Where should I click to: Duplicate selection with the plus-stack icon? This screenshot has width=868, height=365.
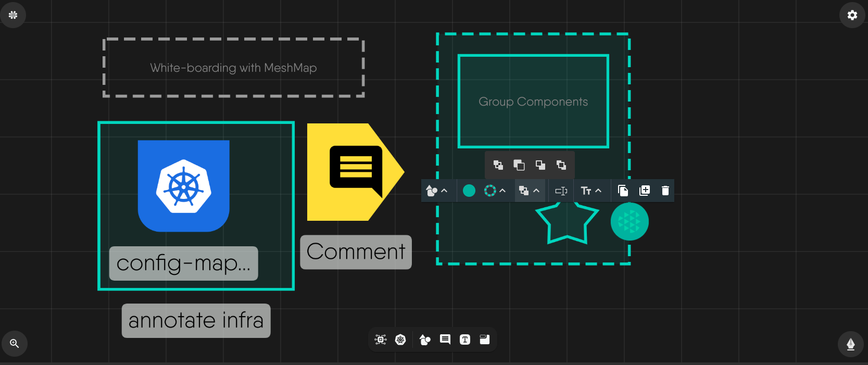(x=645, y=191)
